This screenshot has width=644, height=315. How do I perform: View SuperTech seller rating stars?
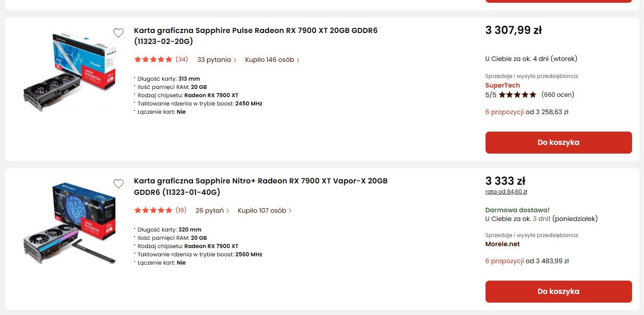pos(517,95)
